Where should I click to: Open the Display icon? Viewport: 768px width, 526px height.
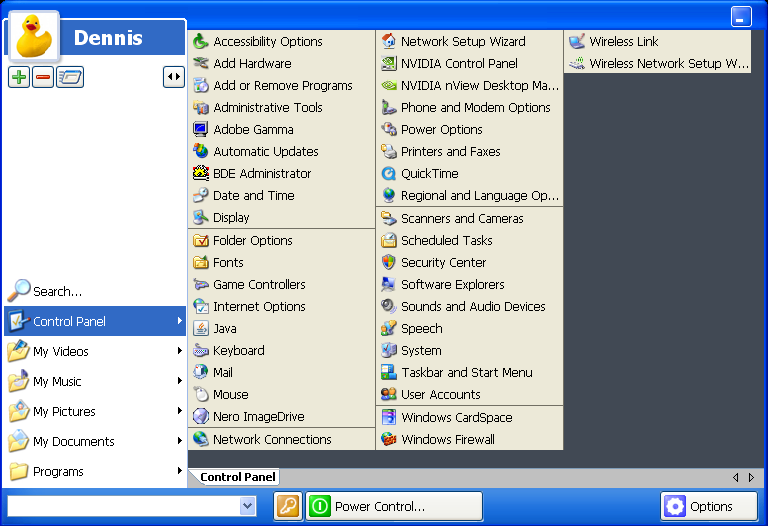201,217
